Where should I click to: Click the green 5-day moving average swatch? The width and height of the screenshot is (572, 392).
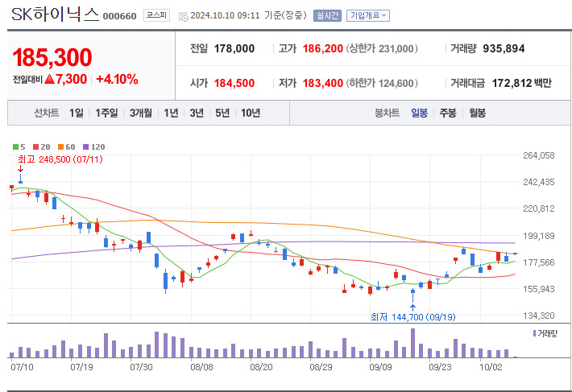click(x=15, y=147)
